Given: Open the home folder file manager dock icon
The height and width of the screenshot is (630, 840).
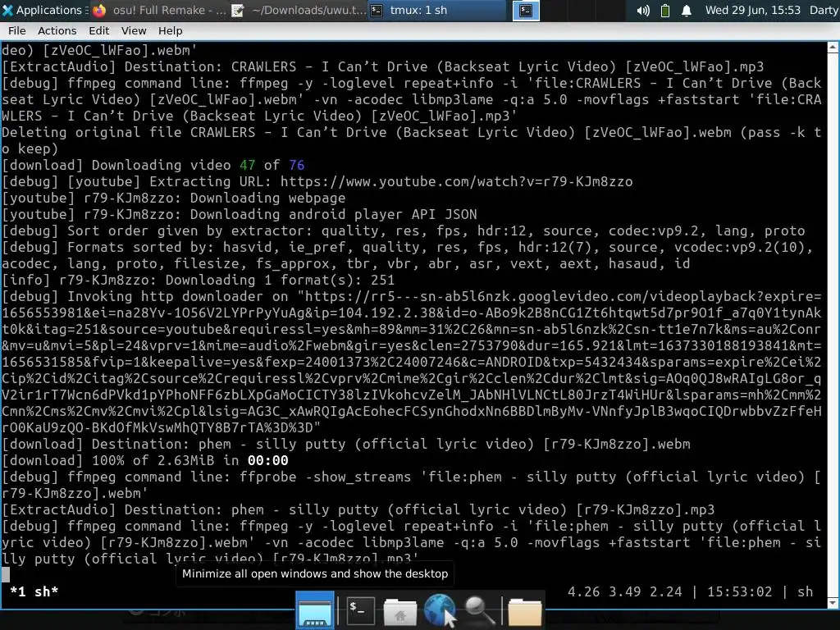Looking at the screenshot, I should [x=399, y=611].
